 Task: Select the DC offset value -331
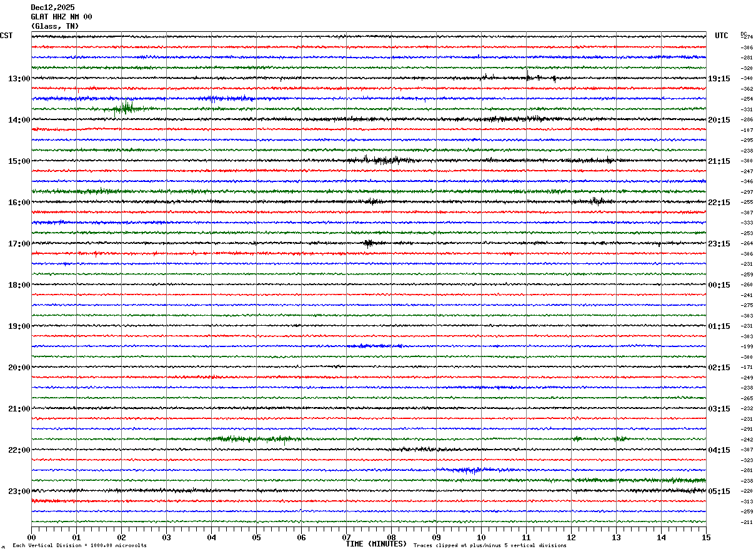(747, 109)
